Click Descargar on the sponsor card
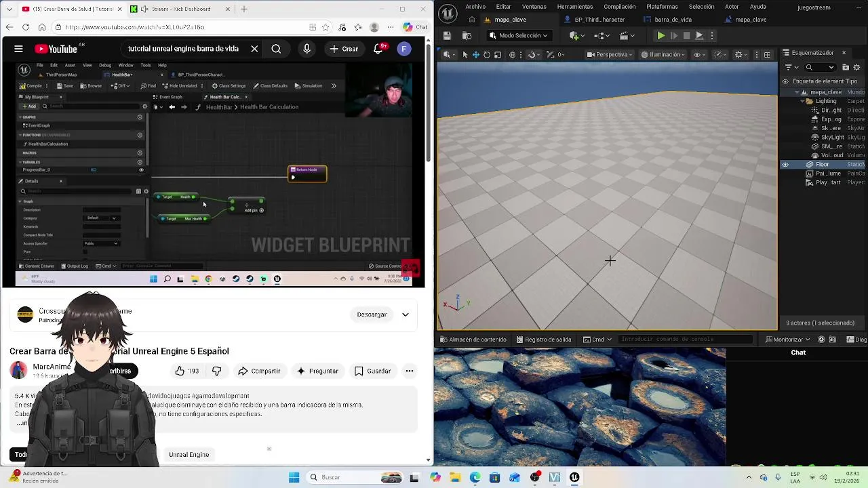 [372, 314]
